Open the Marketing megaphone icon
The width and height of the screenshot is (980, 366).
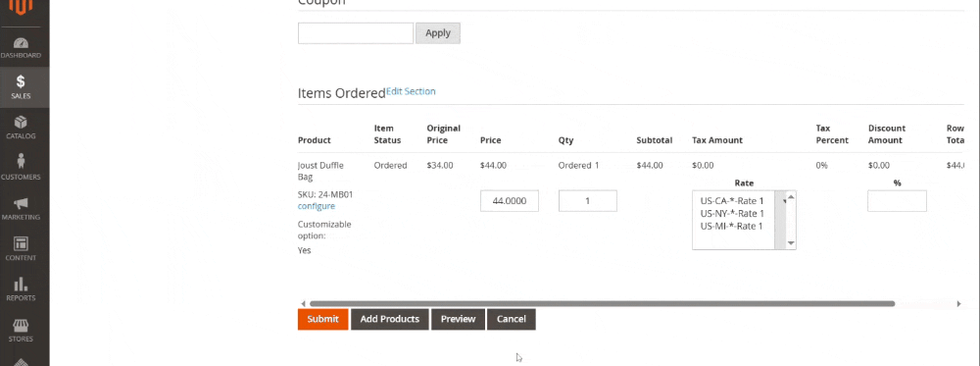coord(21,209)
